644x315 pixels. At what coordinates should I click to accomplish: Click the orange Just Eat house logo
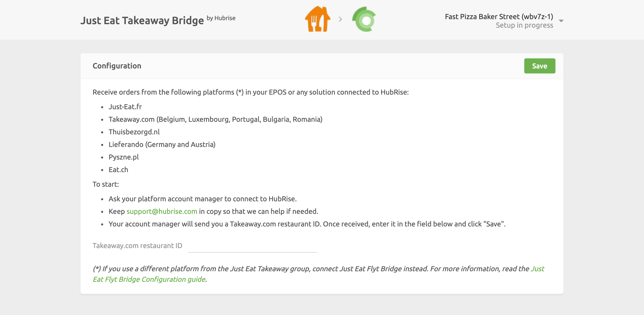click(x=317, y=19)
